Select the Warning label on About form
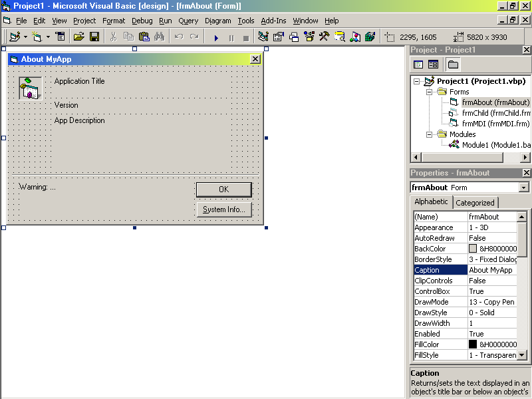 point(37,187)
